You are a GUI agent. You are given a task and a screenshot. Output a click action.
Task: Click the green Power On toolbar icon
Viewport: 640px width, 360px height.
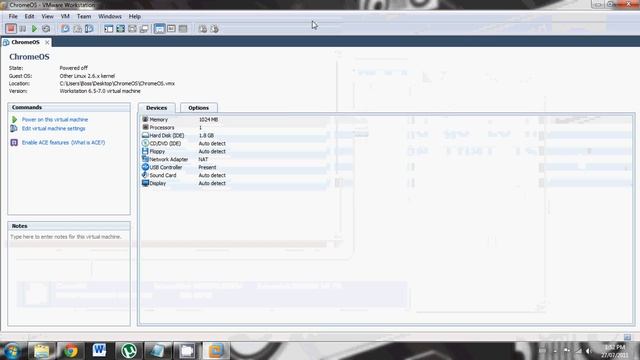point(34,29)
